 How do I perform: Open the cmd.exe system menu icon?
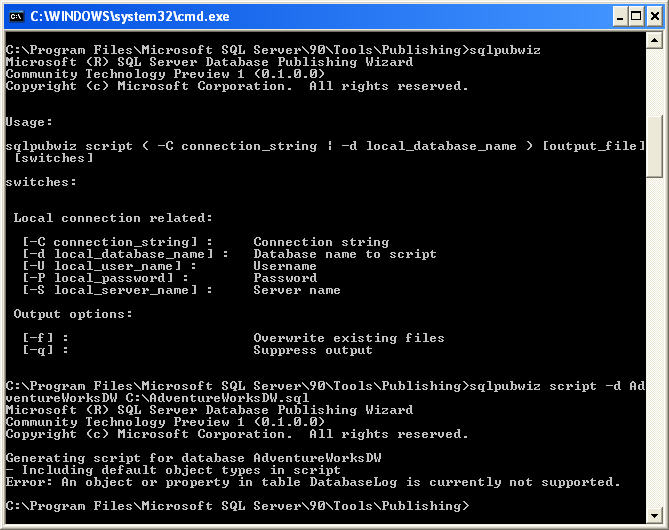click(16, 15)
